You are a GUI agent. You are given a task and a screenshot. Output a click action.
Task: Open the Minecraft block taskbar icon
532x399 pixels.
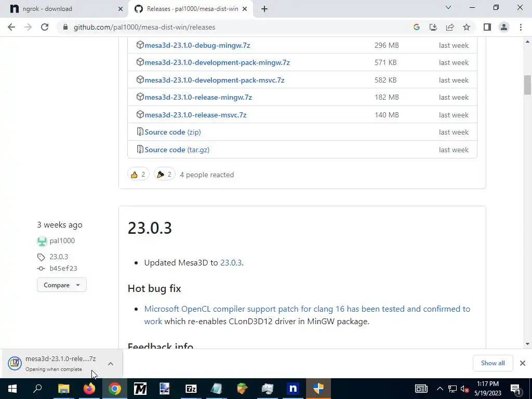tap(242, 389)
